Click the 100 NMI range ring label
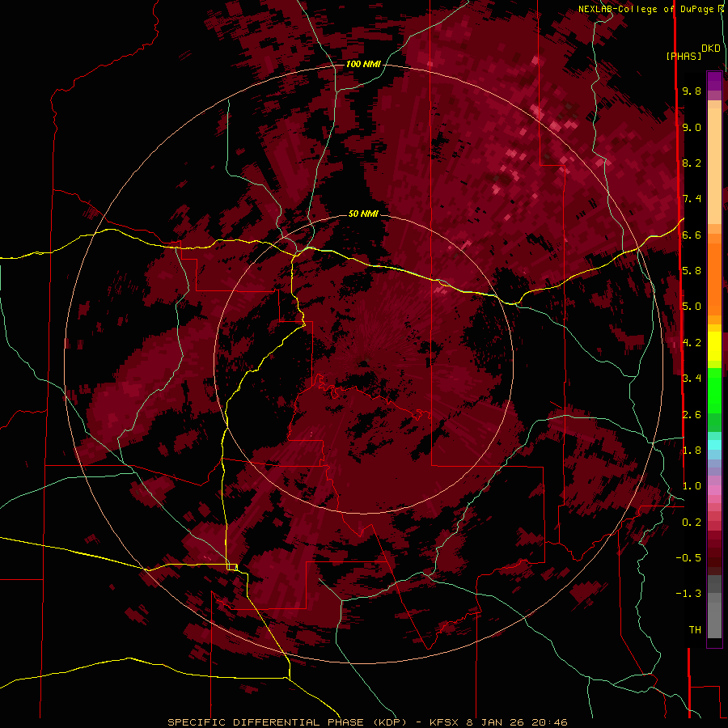728x728 pixels. tap(363, 64)
